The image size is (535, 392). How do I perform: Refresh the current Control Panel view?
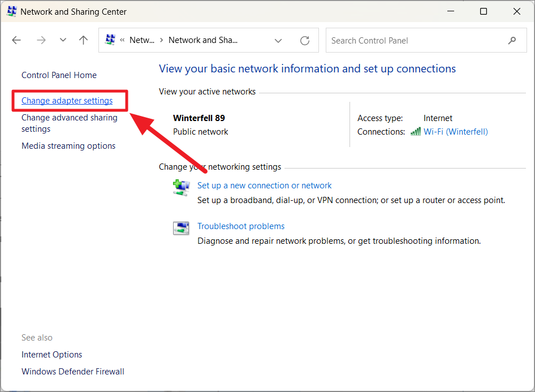point(304,40)
